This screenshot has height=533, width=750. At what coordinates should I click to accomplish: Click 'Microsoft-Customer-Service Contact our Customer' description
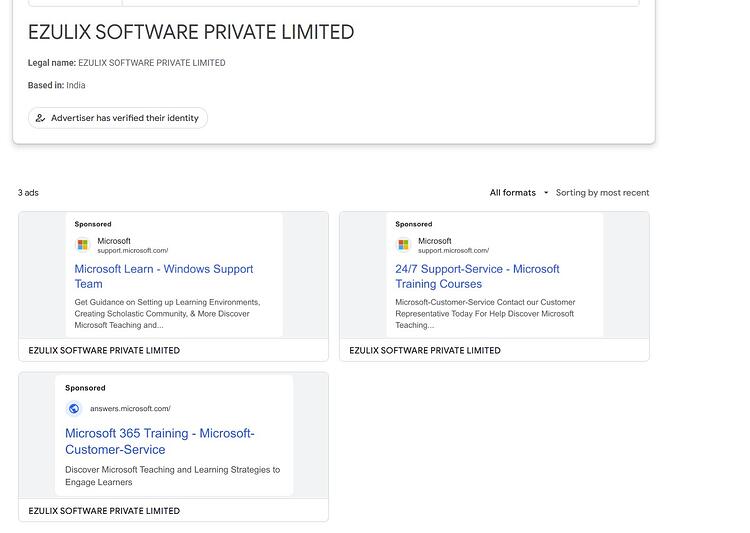pyautogui.click(x=485, y=313)
